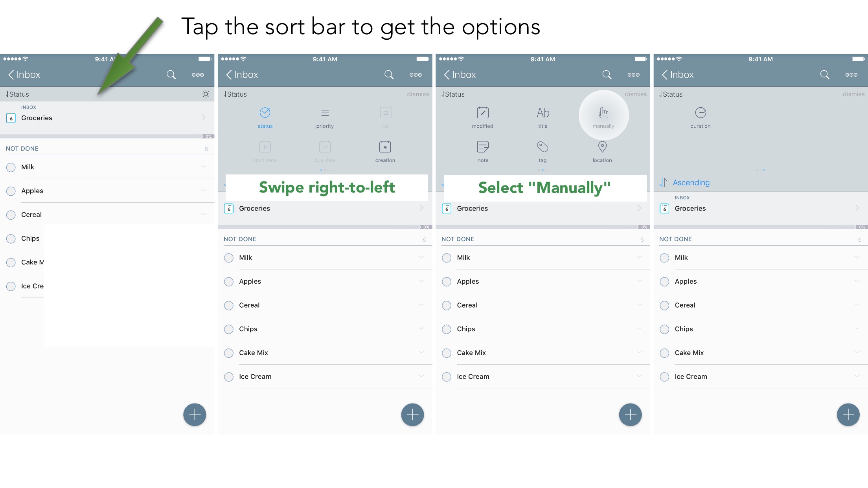Image resolution: width=868 pixels, height=488 pixels.
Task: Click the 0% progress bar on the Ascending screen
Action: (x=760, y=227)
